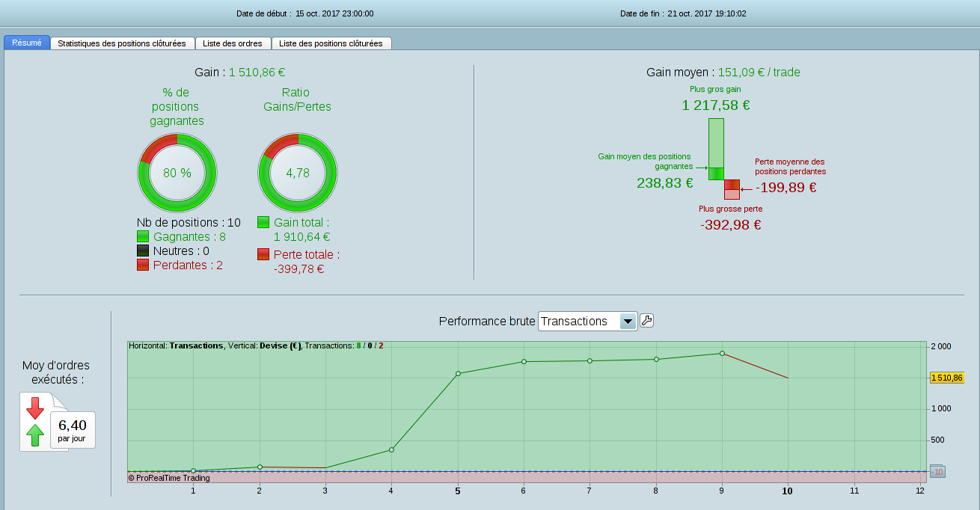This screenshot has width=980, height=510.
Task: Open the Liste des ordres tab
Action: [233, 43]
